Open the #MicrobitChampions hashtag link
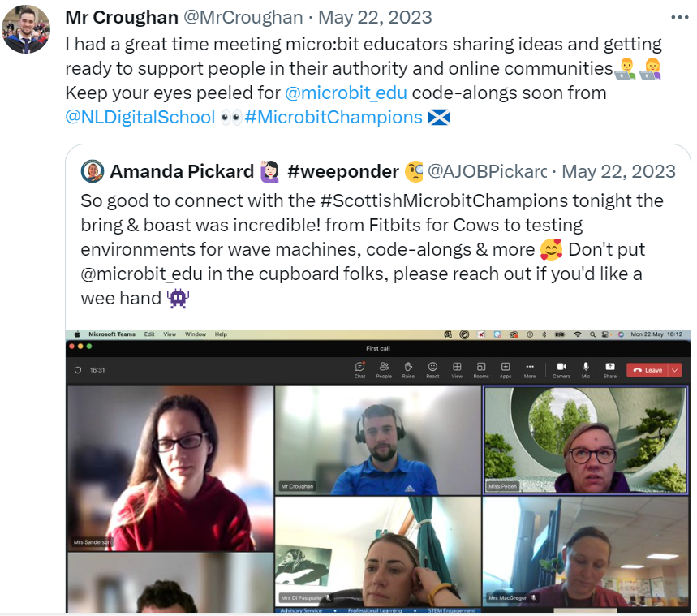 [333, 118]
